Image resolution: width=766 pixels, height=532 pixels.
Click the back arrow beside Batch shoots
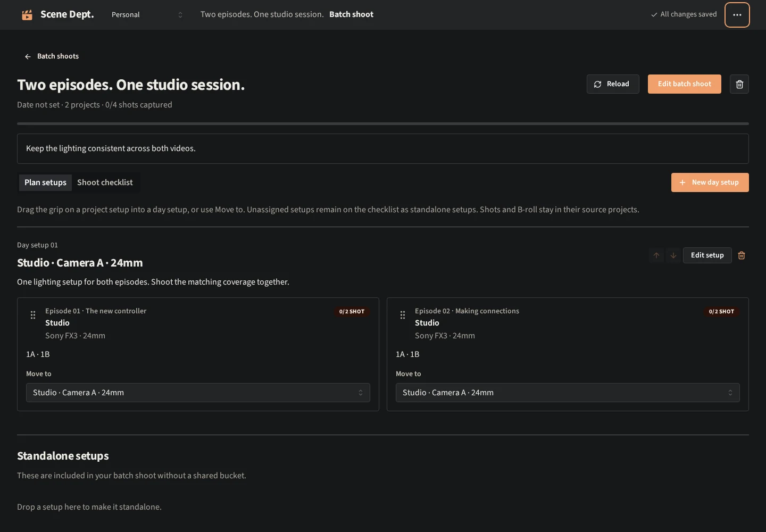(28, 56)
